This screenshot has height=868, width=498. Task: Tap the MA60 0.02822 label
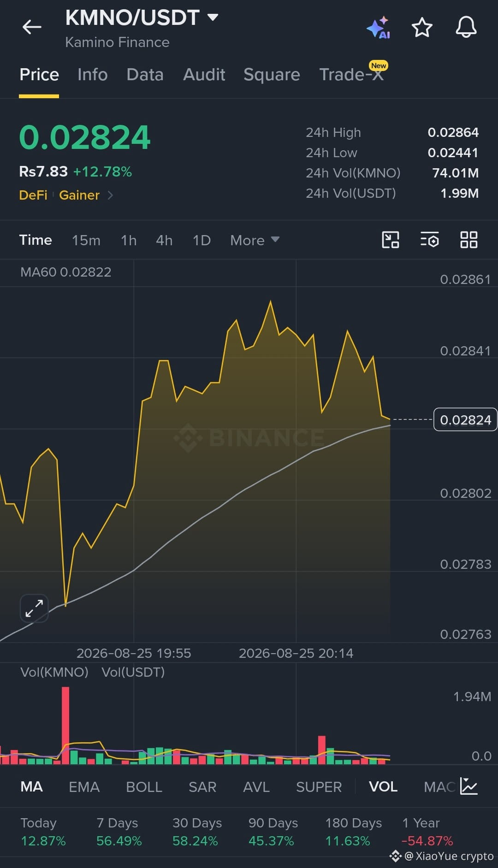tap(66, 272)
